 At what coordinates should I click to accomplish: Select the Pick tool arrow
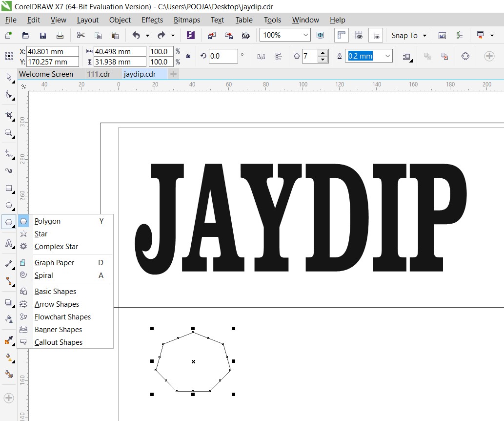pos(8,77)
